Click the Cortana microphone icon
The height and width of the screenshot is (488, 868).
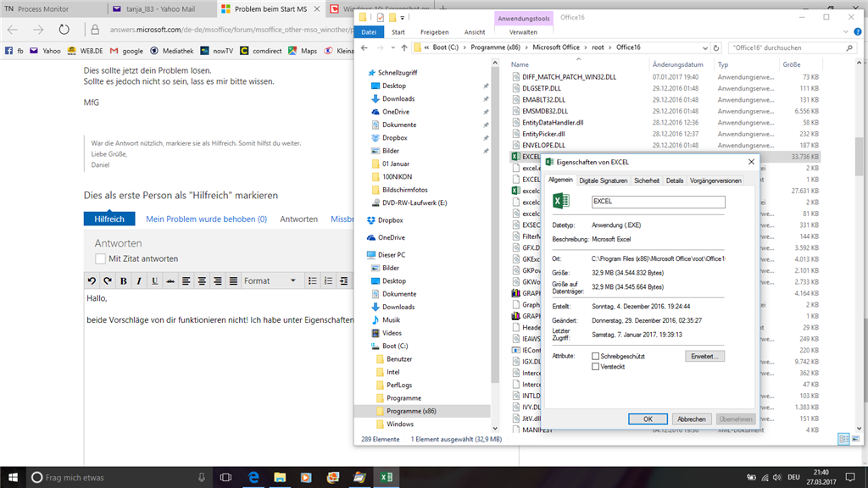pyautogui.click(x=202, y=477)
